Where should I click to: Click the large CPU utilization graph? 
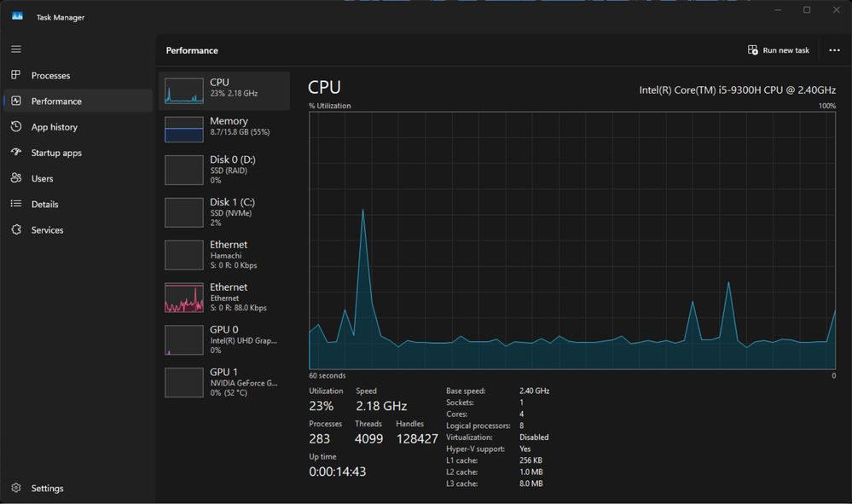click(x=572, y=240)
